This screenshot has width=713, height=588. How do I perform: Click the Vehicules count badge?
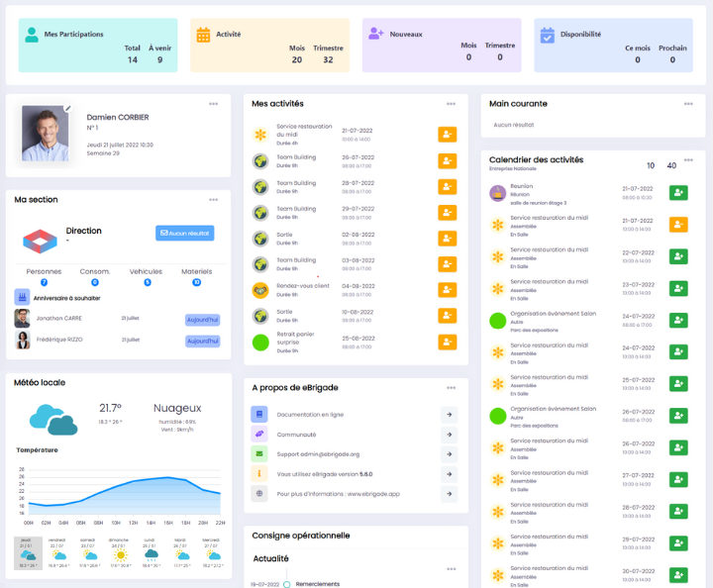(148, 282)
